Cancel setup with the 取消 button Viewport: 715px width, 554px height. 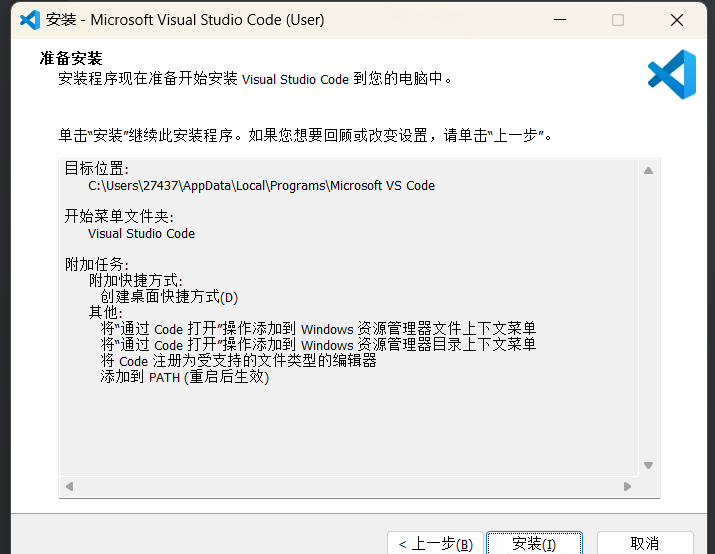coord(645,544)
